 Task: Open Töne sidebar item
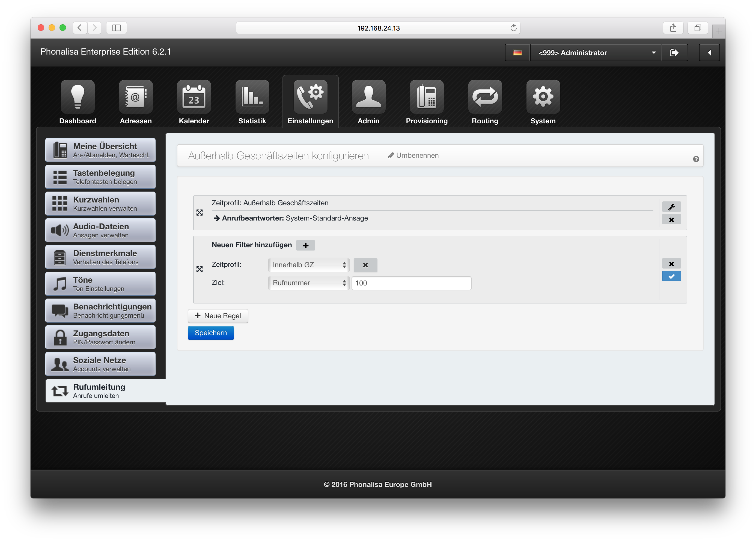point(100,284)
